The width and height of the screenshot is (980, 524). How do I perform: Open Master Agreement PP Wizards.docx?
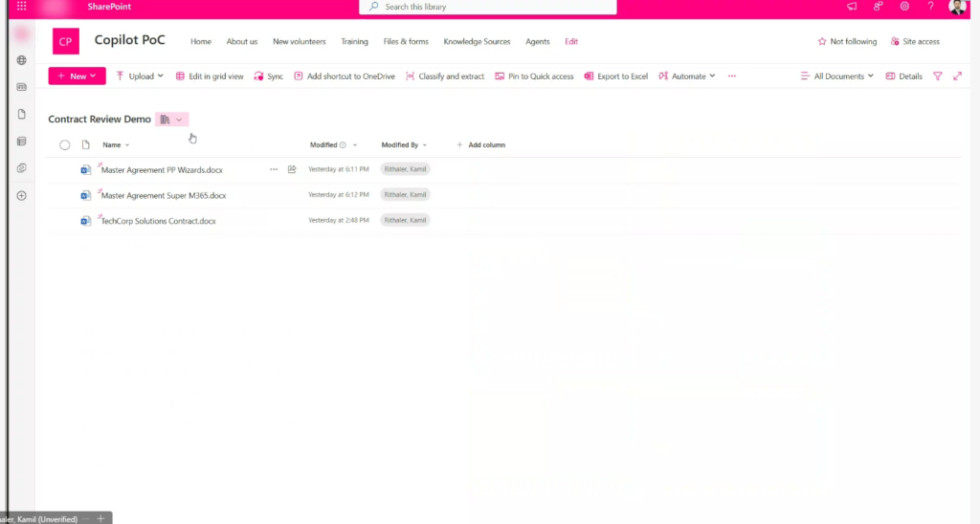click(162, 170)
